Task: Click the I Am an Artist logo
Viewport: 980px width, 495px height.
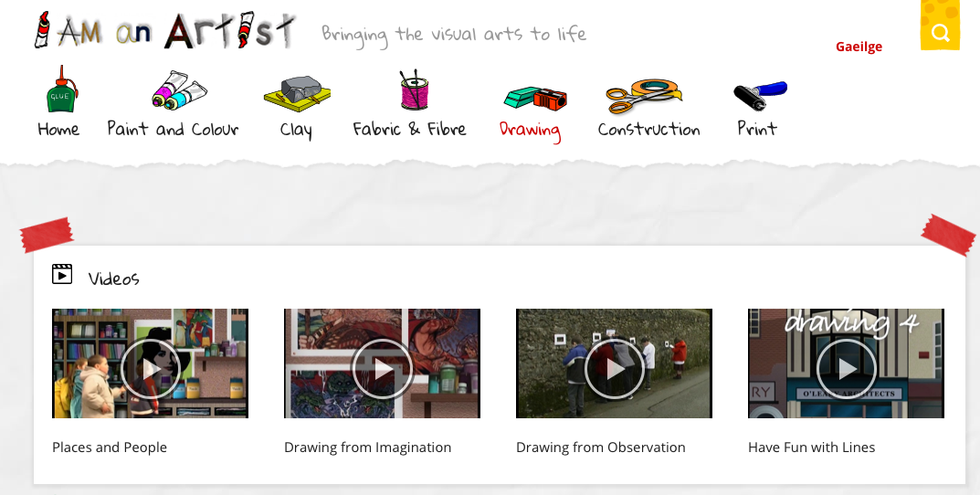Action: point(165,30)
